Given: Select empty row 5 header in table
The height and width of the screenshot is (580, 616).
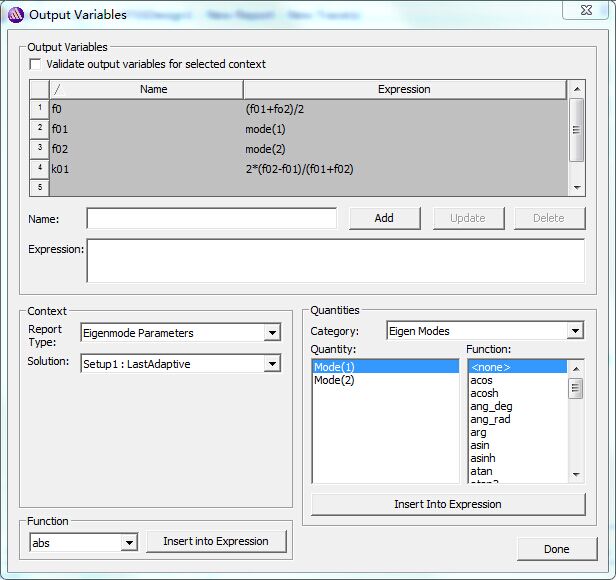Looking at the screenshot, I should pyautogui.click(x=39, y=187).
